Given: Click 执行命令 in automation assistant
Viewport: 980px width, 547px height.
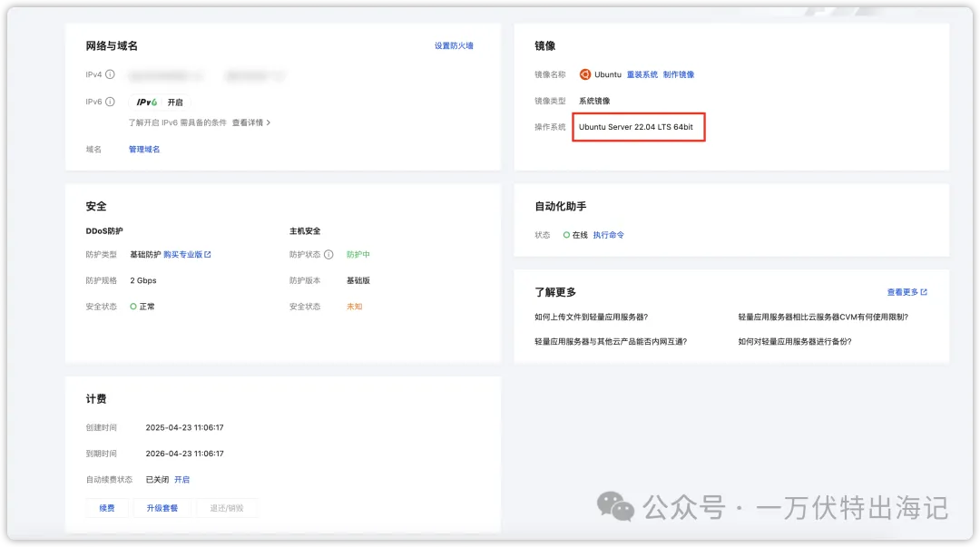Looking at the screenshot, I should pyautogui.click(x=608, y=235).
